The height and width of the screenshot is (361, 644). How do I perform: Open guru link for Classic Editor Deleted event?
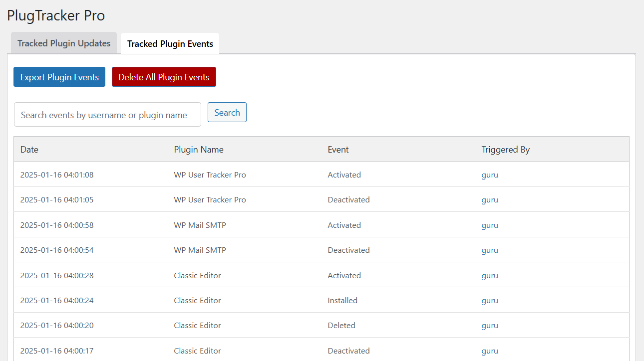click(490, 326)
